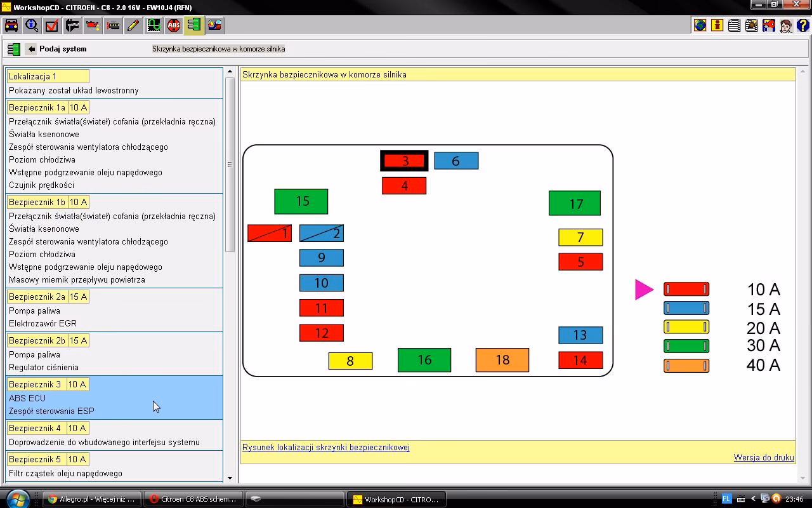Click the caliper measurement tool icon
Image resolution: width=812 pixels, height=508 pixels.
click(72, 25)
